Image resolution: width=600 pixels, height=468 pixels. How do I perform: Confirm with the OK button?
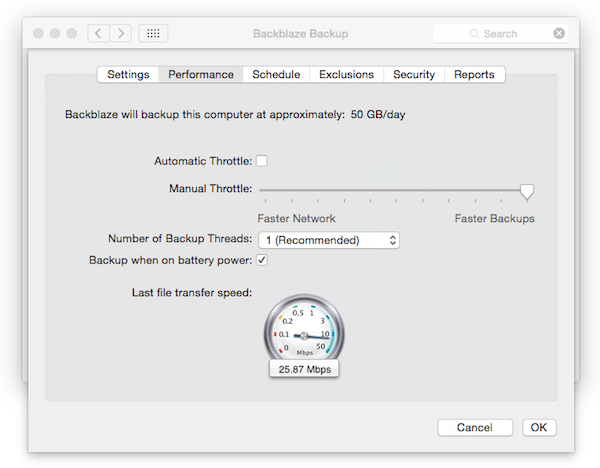coord(539,427)
